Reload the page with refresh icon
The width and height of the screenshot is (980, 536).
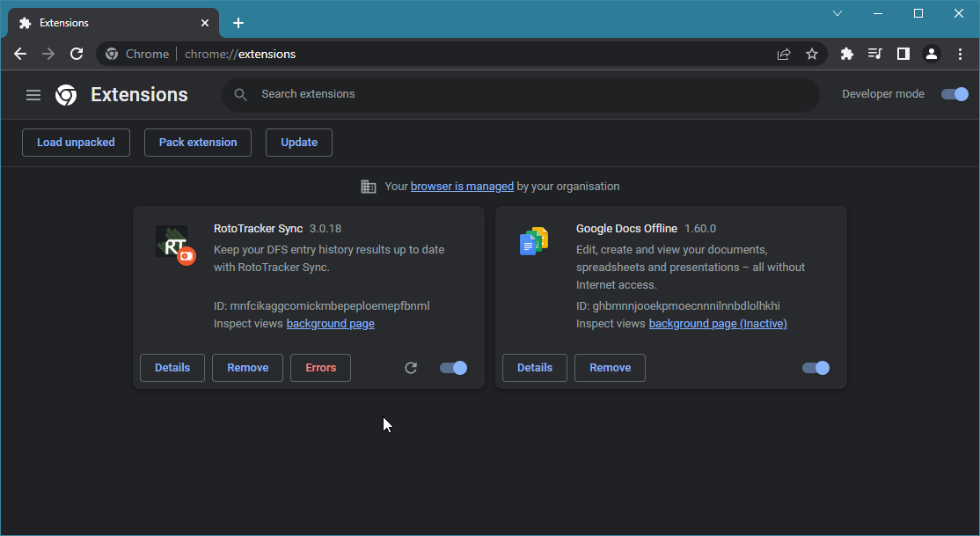77,54
